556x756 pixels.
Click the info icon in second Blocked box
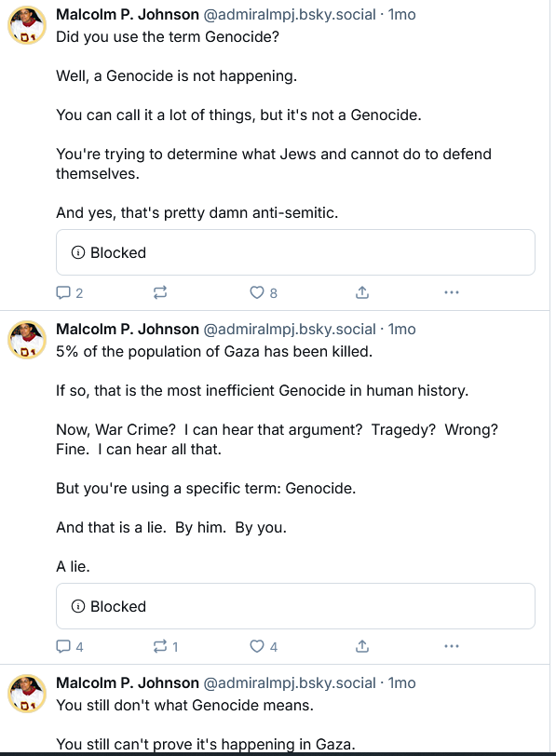pyautogui.click(x=78, y=606)
